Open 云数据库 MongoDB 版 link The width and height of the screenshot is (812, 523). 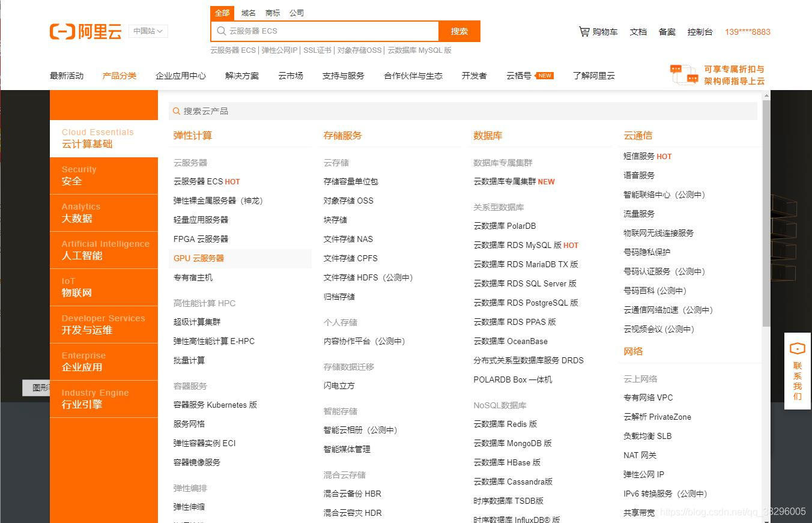[x=512, y=443]
